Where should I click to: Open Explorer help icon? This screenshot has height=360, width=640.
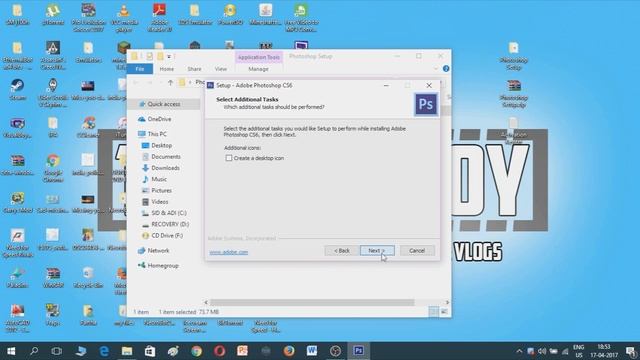[446, 69]
